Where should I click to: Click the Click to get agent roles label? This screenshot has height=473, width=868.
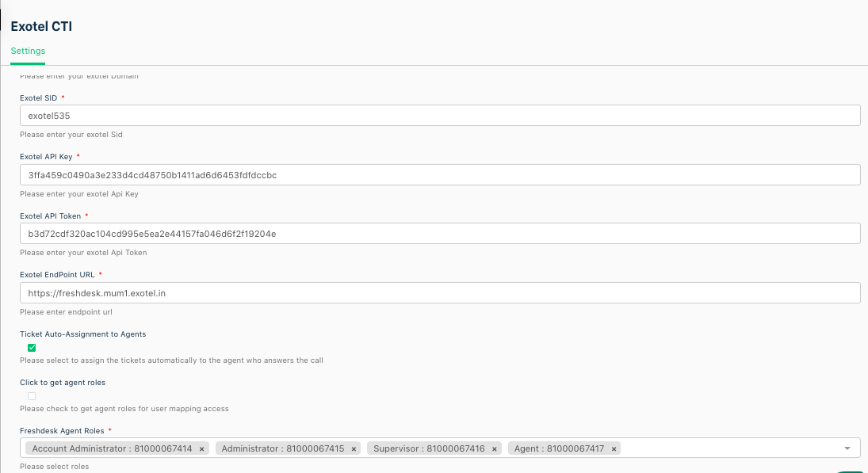point(63,382)
